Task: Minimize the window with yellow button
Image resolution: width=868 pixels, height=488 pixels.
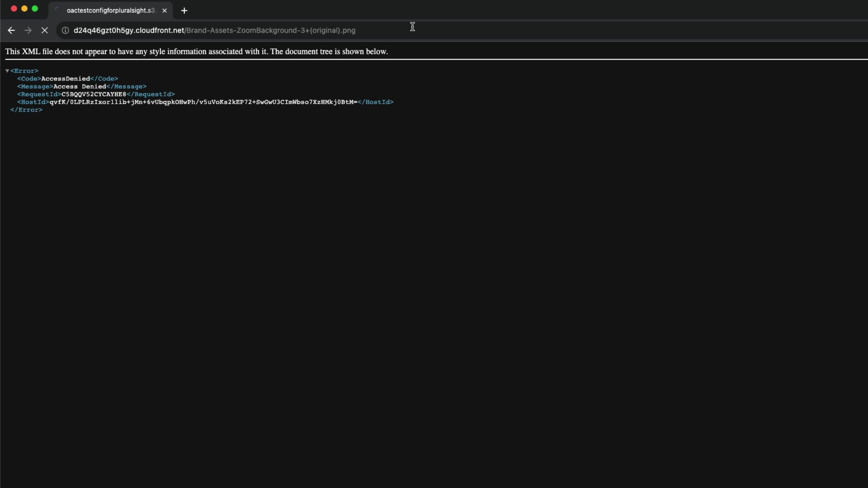Action: click(24, 9)
